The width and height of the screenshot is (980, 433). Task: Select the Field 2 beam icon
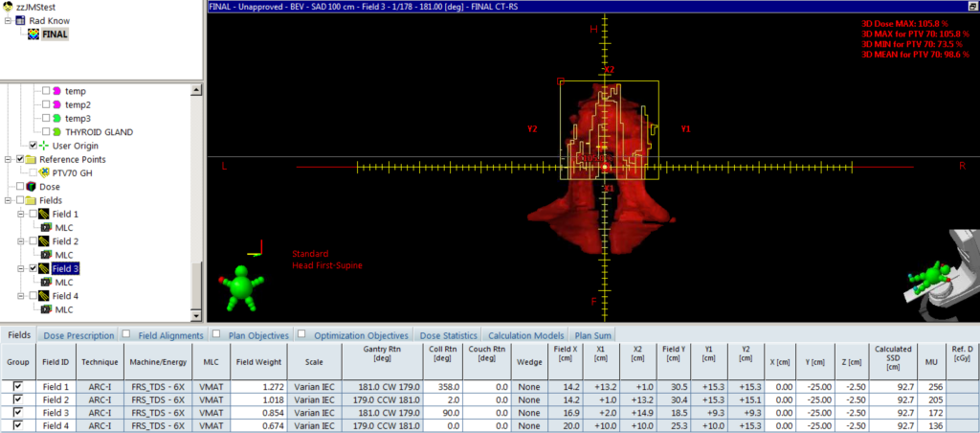tap(44, 241)
